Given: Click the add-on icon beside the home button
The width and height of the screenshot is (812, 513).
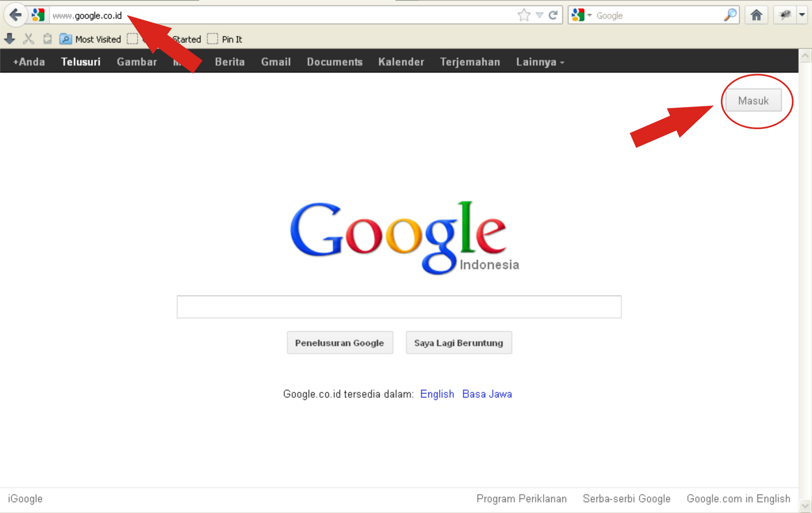Looking at the screenshot, I should click(x=785, y=15).
